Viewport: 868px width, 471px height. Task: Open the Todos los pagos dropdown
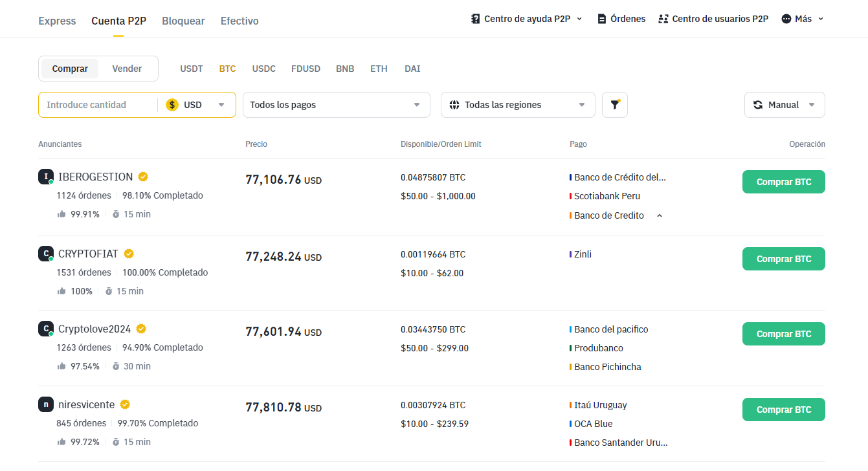tap(336, 105)
